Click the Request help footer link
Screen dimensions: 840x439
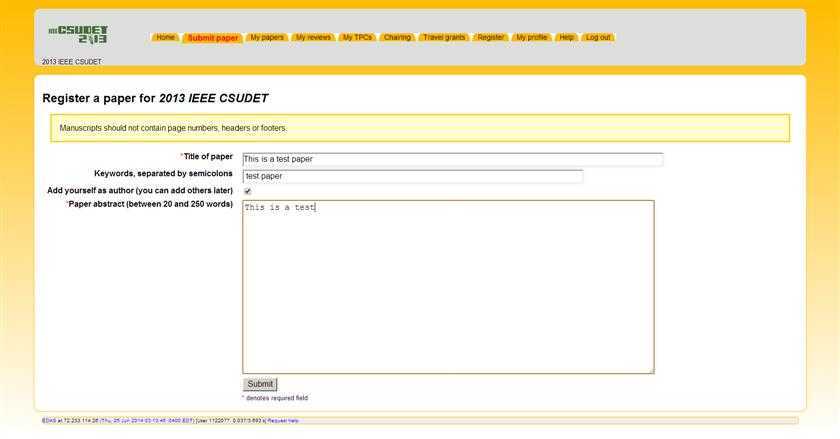pos(283,421)
